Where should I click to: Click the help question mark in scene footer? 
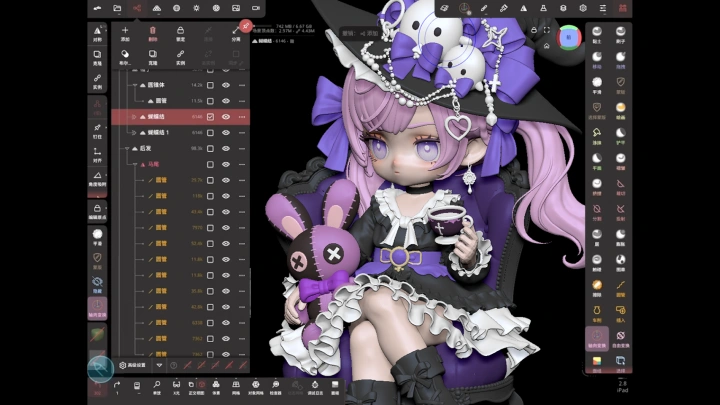tap(174, 366)
